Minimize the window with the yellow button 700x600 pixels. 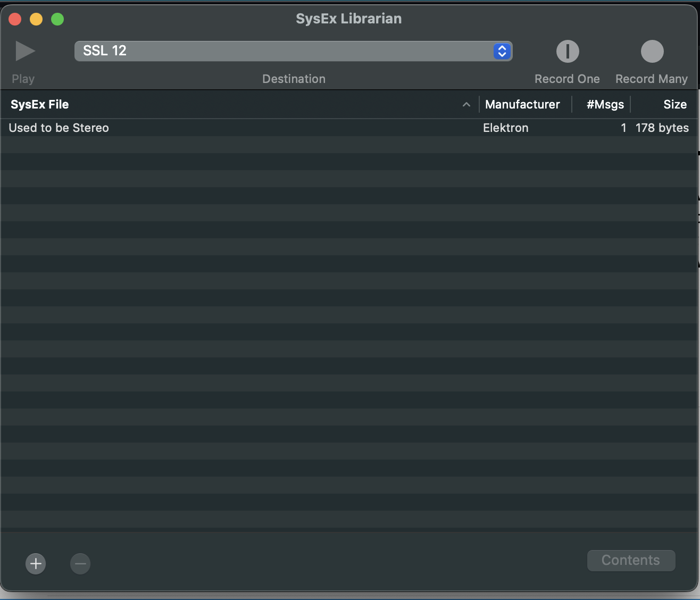tap(36, 19)
